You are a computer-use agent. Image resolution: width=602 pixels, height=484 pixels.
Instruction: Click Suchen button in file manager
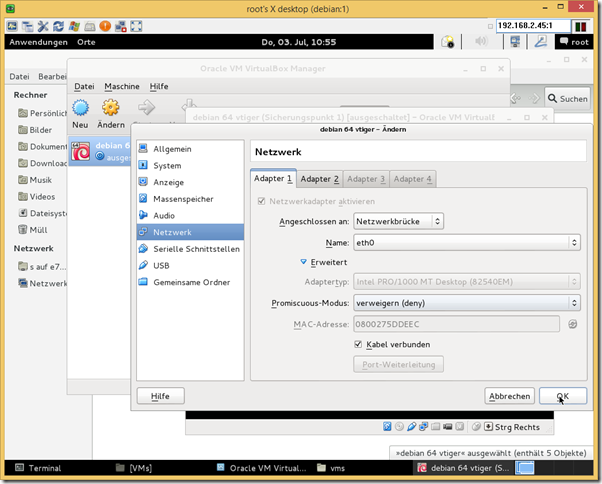click(x=567, y=99)
